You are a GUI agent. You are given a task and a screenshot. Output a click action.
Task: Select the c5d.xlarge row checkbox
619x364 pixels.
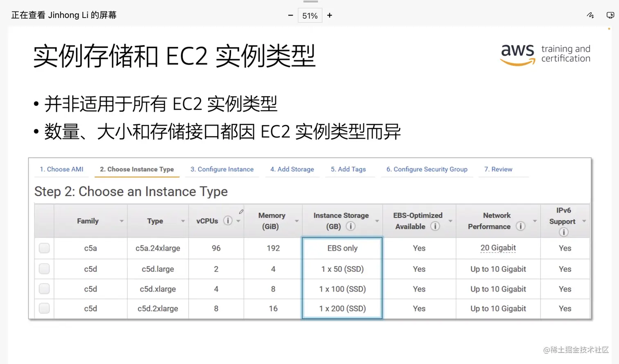pos(44,289)
